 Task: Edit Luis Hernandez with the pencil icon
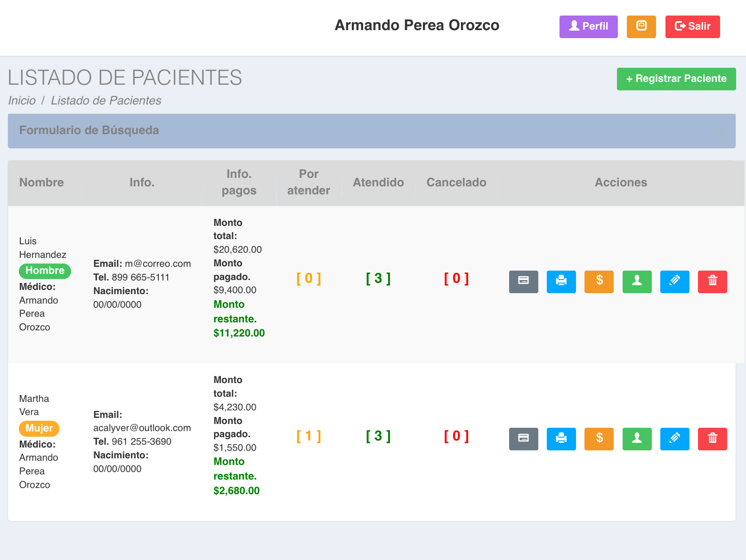(x=674, y=281)
